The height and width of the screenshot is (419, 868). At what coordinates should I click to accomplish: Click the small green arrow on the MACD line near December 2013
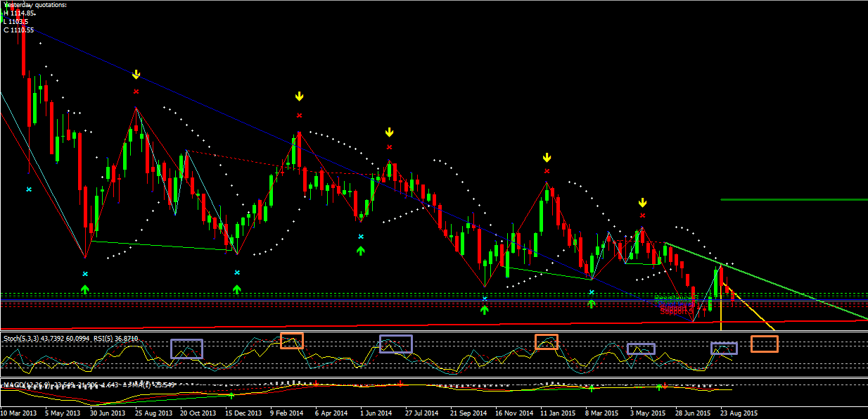coord(231,395)
